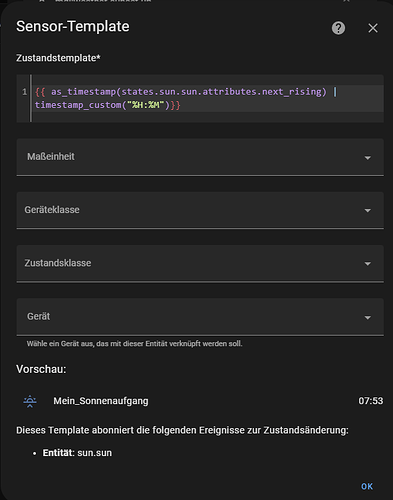Click the Gerät helper text below field
The image size is (393, 500).
pyautogui.click(x=134, y=344)
